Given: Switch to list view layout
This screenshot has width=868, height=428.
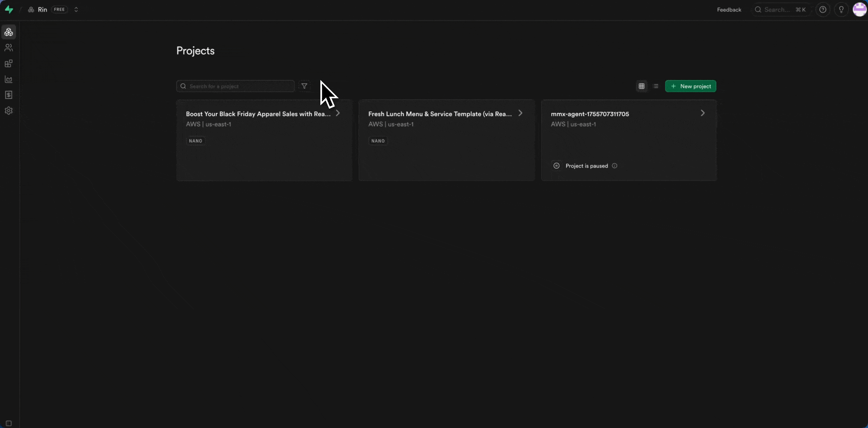Looking at the screenshot, I should coord(656,86).
